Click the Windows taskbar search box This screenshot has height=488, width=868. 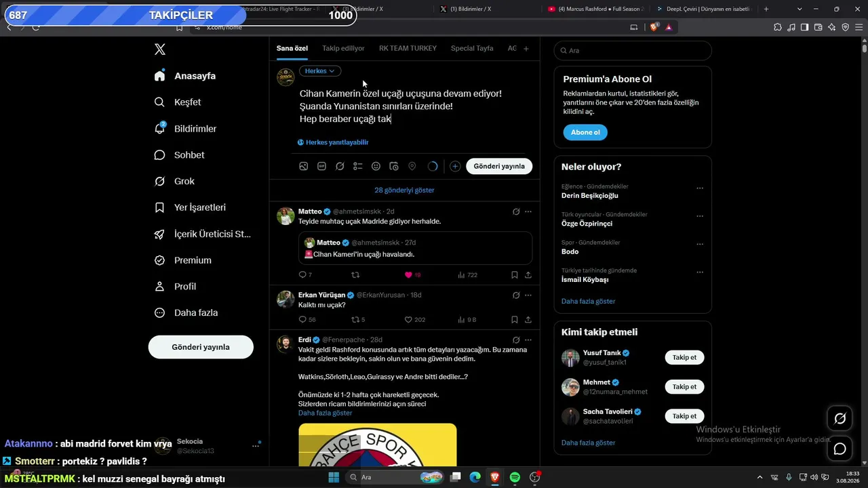pos(395,477)
